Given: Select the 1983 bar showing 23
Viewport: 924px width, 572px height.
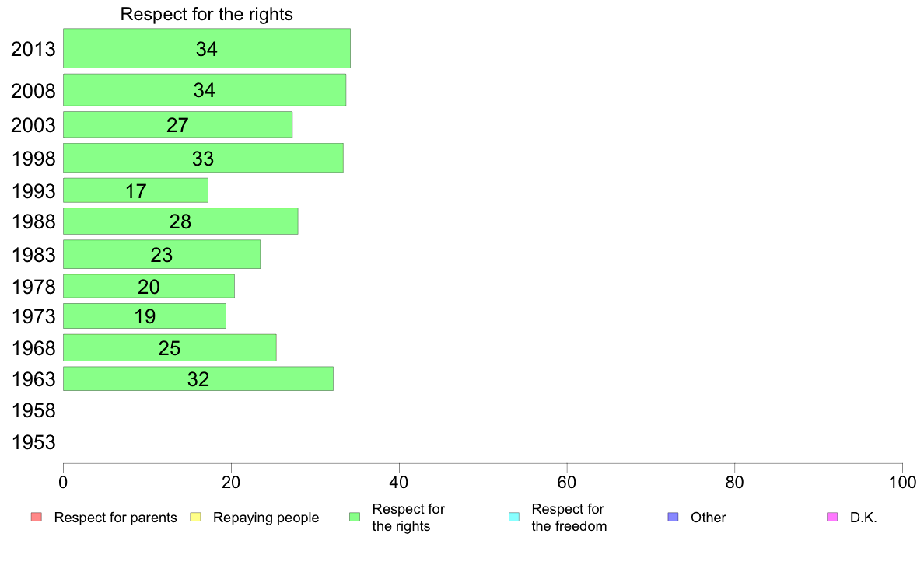Looking at the screenshot, I should [162, 254].
